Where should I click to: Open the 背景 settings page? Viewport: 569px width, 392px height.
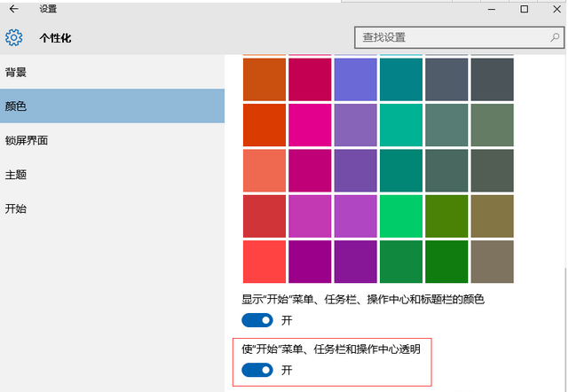(x=112, y=72)
